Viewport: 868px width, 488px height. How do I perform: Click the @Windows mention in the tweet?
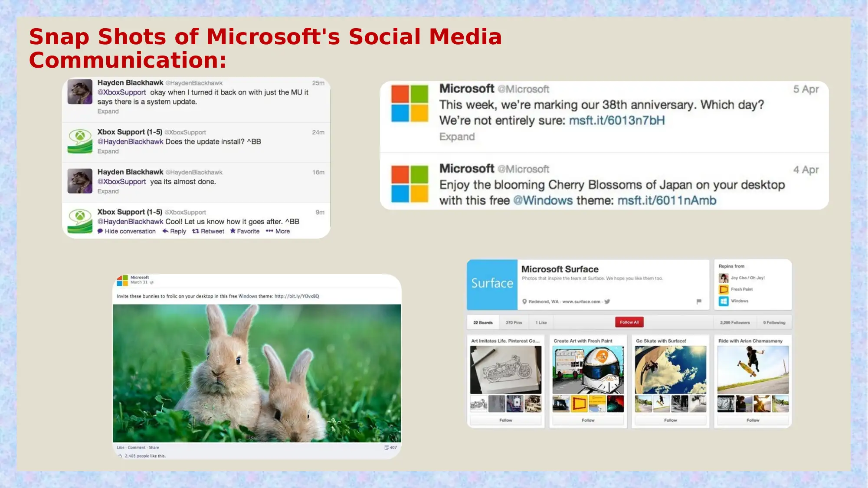543,200
